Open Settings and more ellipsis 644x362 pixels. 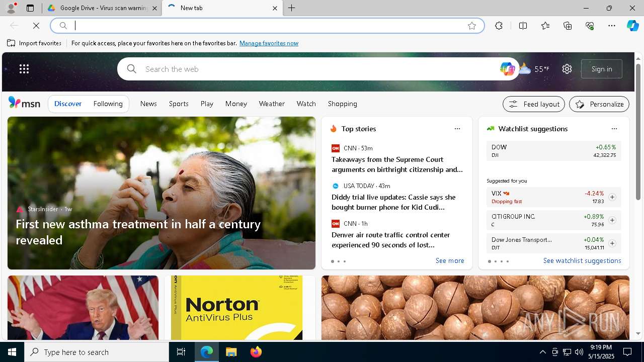pos(612,26)
